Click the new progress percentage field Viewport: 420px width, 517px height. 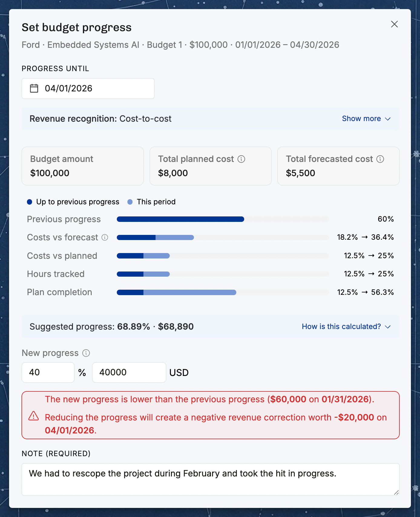48,372
